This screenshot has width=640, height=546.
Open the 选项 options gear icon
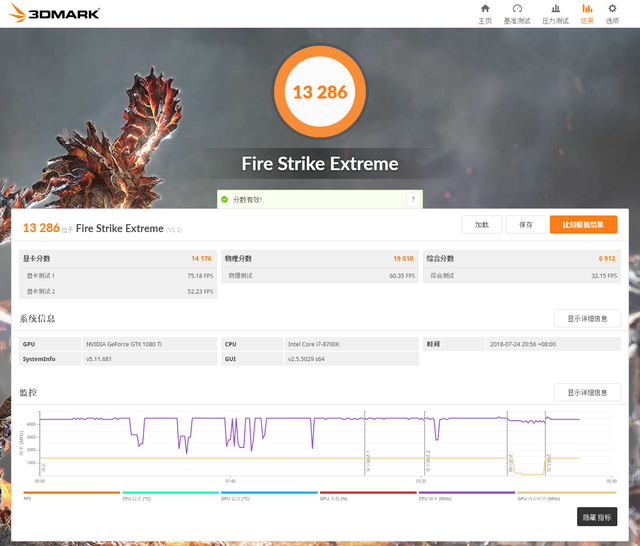(612, 14)
